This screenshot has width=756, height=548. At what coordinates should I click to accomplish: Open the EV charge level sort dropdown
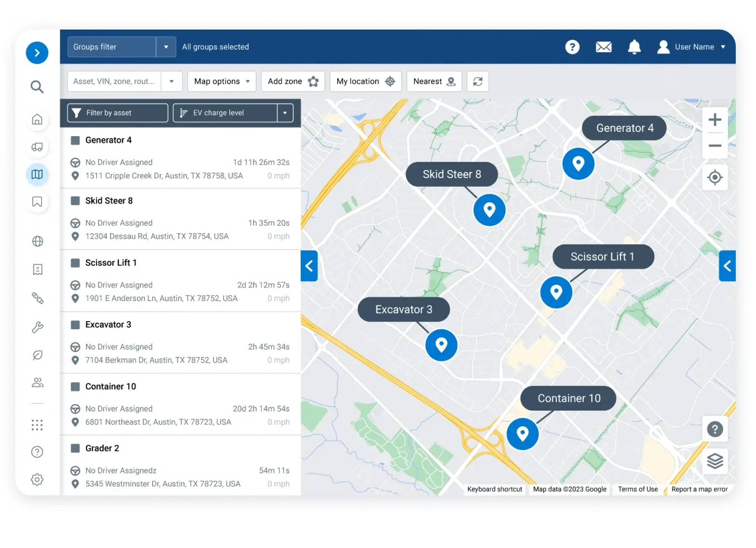(285, 113)
